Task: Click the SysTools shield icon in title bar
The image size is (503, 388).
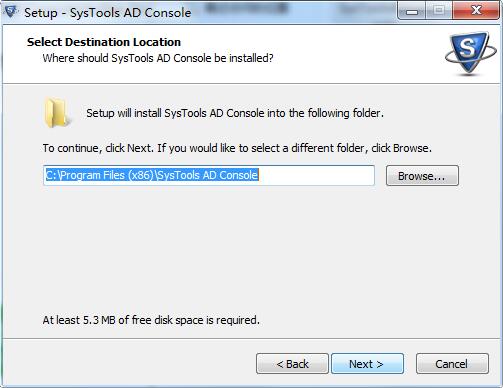Action: tap(10, 11)
